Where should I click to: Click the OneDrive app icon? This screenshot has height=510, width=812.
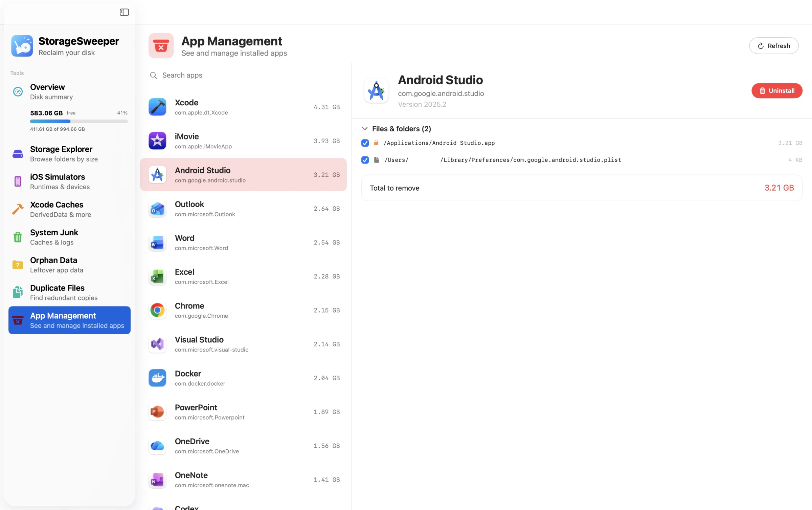click(157, 446)
